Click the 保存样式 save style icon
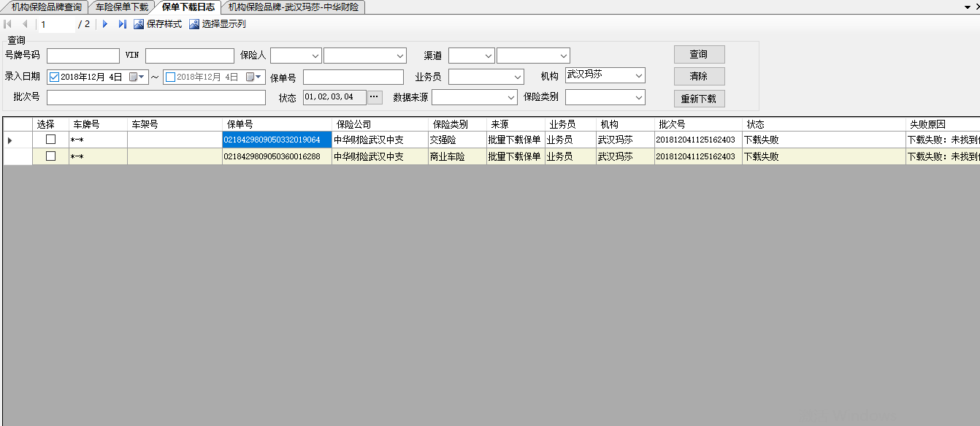Viewport: 980px width, 426px height. point(139,24)
